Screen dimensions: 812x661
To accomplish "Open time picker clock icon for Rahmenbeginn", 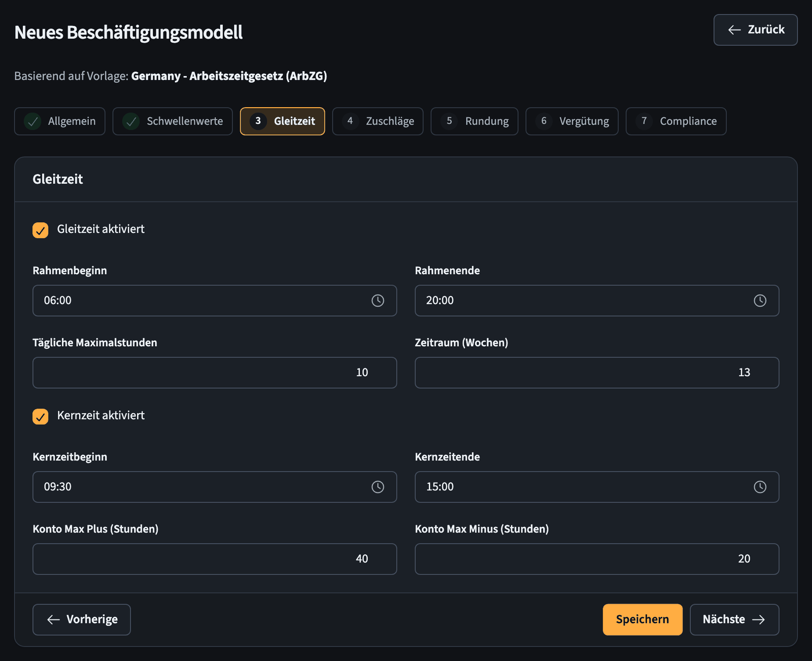I will 378,301.
